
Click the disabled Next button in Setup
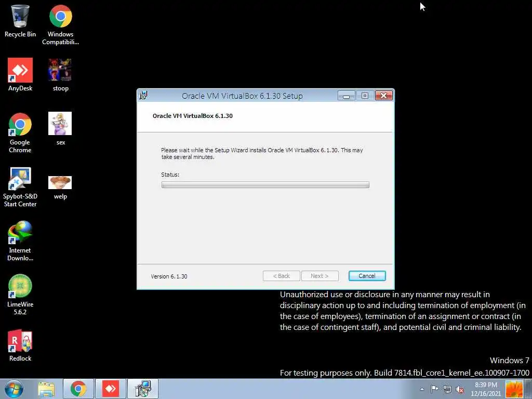tap(320, 276)
